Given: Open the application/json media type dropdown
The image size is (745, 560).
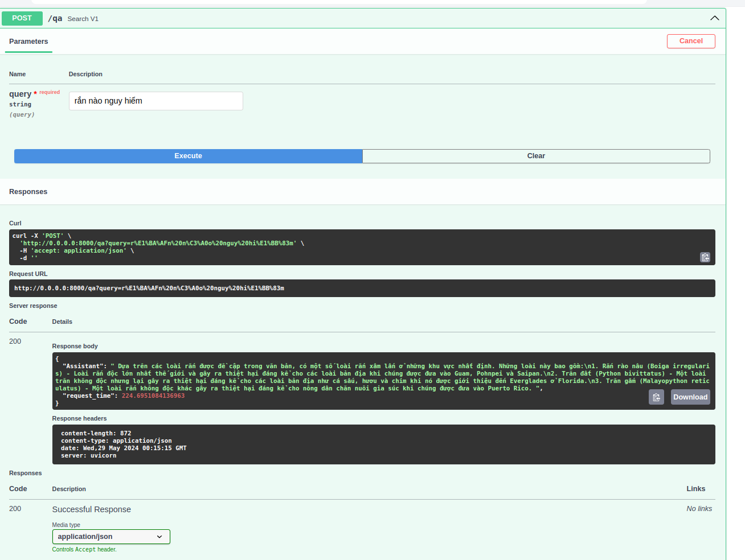Looking at the screenshot, I should [111, 537].
